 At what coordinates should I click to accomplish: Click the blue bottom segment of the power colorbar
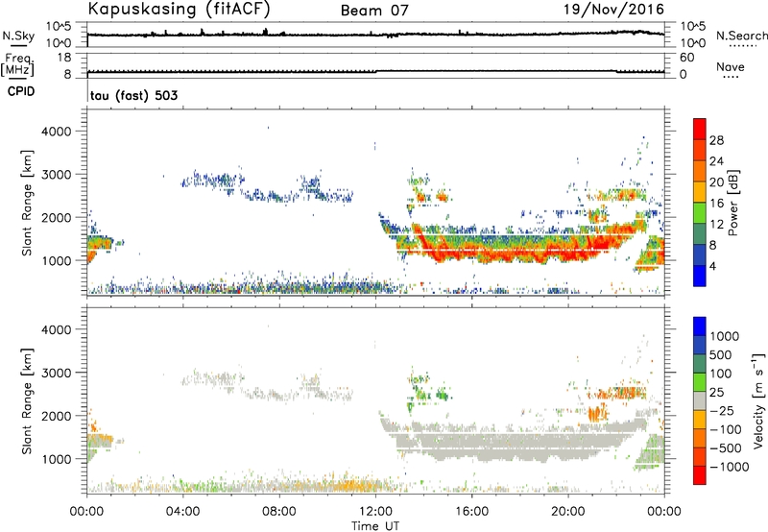coord(700,276)
